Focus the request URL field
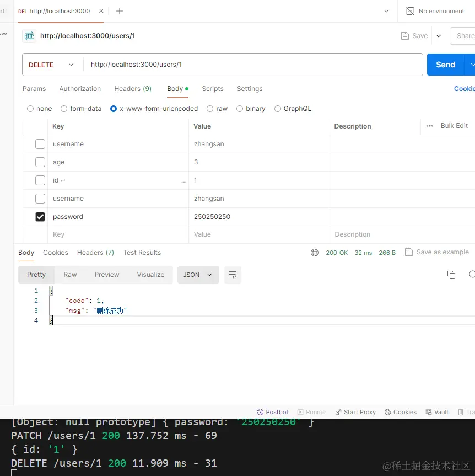Screen dimensions: 475x476 253,65
